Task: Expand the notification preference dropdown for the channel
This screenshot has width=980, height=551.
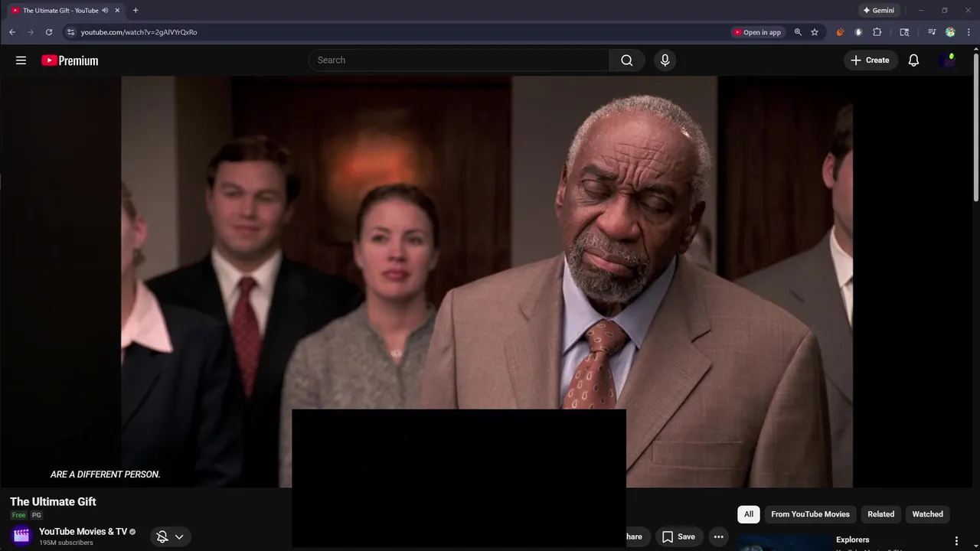Action: [x=179, y=536]
